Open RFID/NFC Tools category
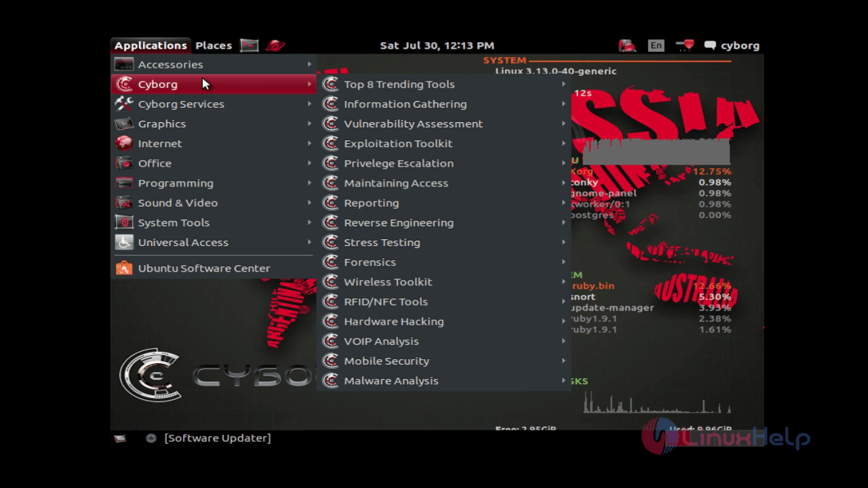The image size is (868, 488). coord(444,302)
